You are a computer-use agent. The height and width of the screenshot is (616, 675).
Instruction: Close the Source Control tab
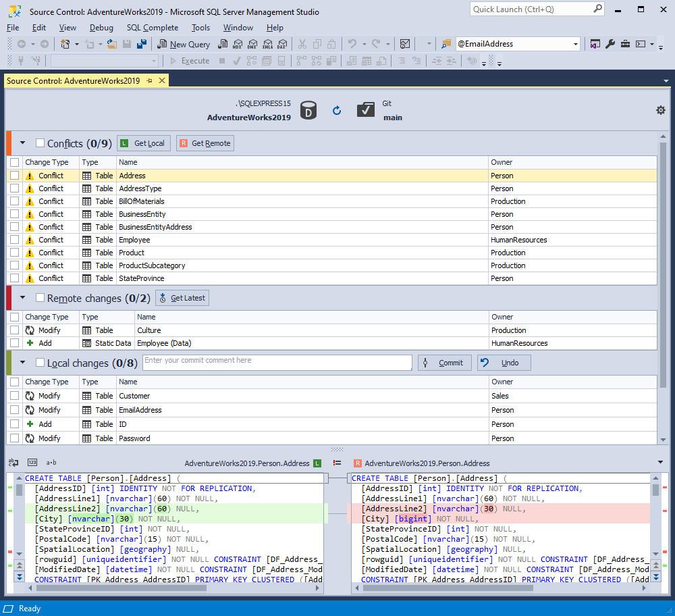162,80
